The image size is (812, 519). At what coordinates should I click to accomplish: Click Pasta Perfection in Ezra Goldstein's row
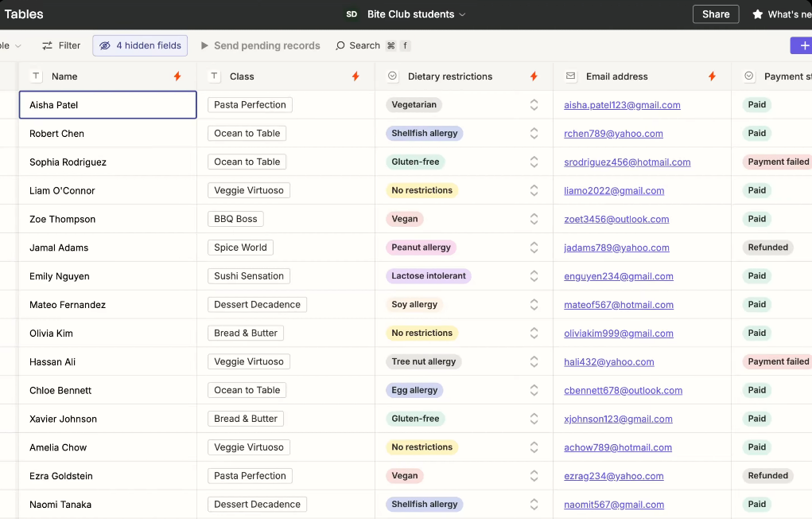250,475
